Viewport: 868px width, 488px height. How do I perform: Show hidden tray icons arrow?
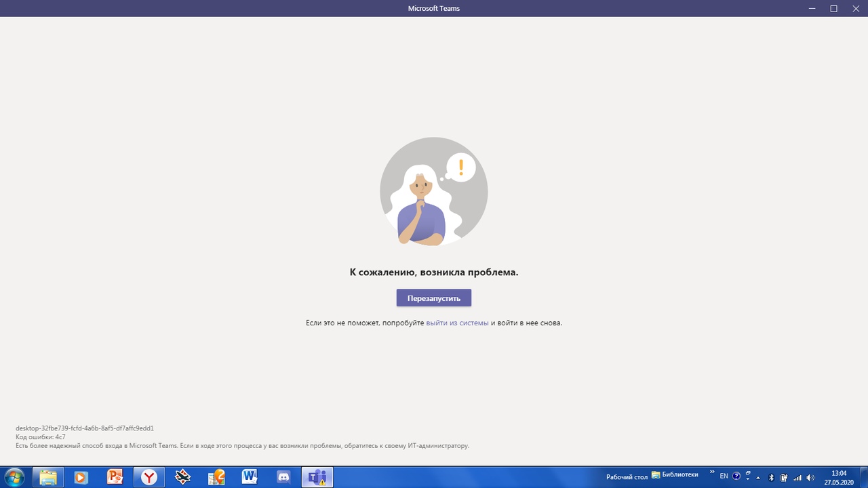(758, 477)
